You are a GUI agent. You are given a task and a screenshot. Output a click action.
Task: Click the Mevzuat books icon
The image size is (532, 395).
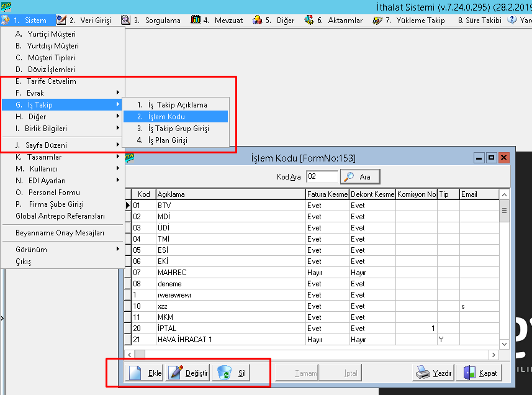click(x=196, y=20)
